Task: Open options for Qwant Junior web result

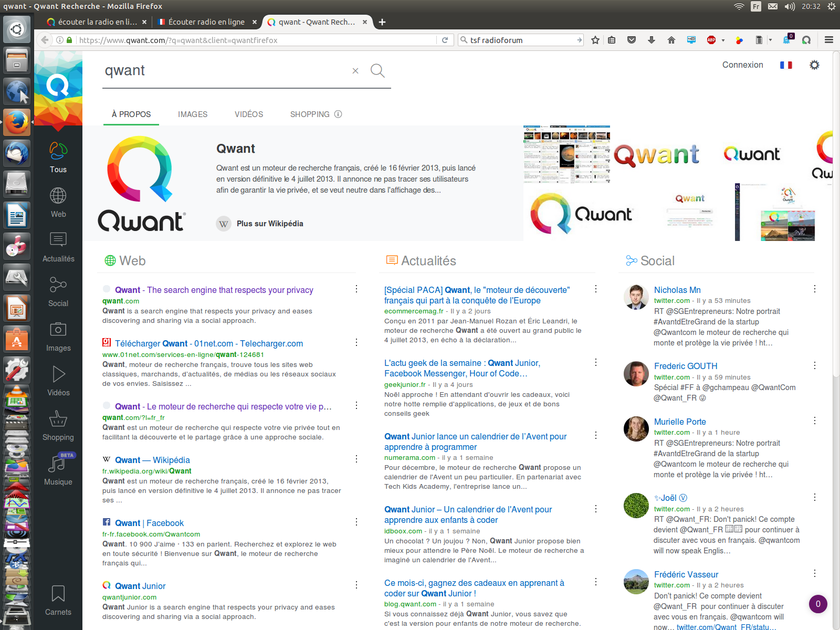Action: 356,585
